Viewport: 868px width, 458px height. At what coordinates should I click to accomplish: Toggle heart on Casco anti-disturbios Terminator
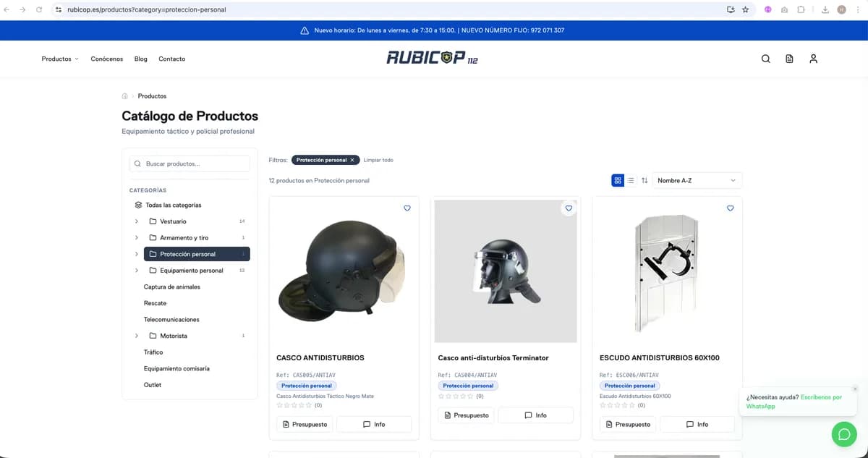pyautogui.click(x=569, y=208)
